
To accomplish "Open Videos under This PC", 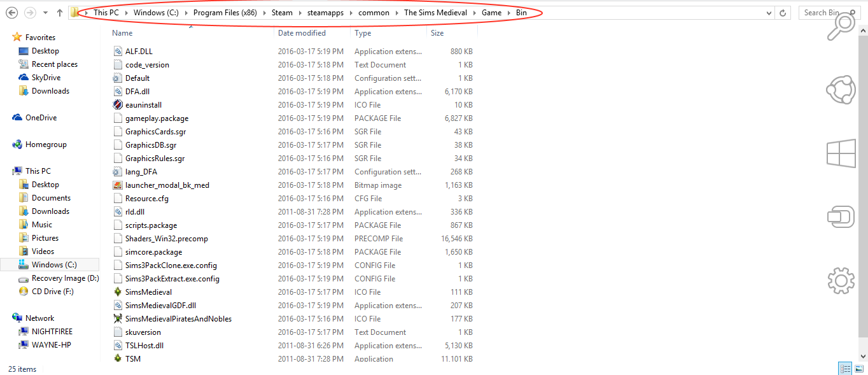I will click(43, 251).
